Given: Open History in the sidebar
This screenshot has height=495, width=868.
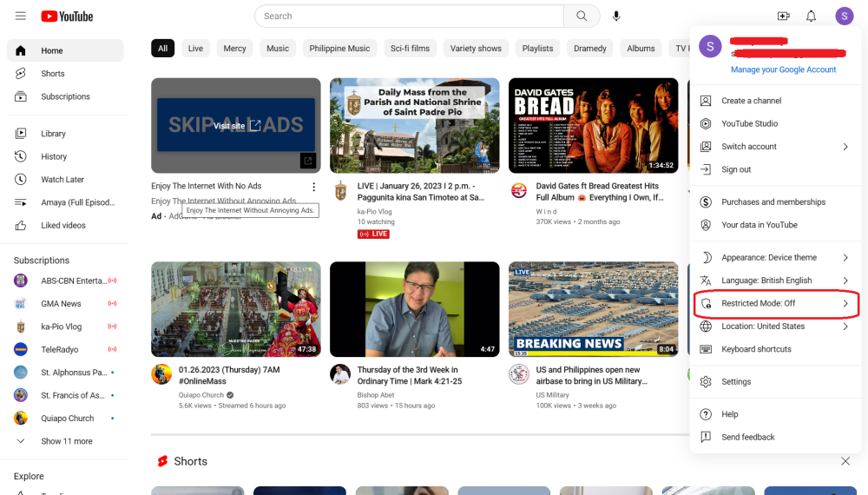Looking at the screenshot, I should click(x=65, y=156).
